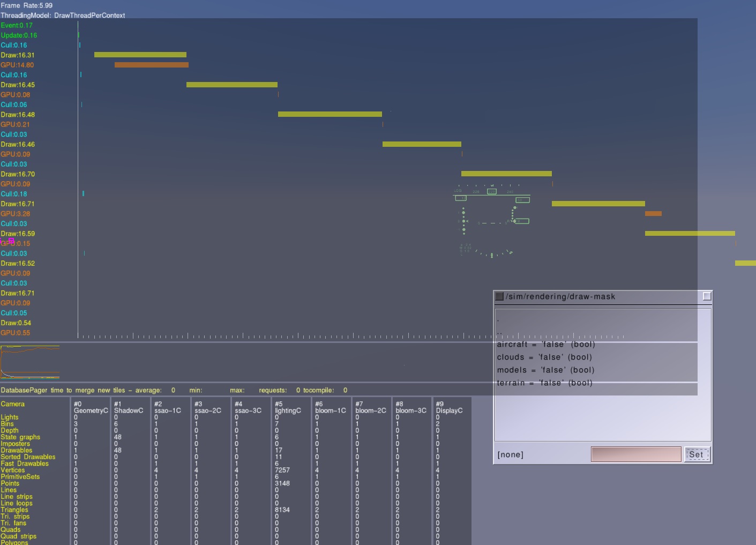Screen dimensions: 756x545
Task: Click the HUD heading readout box showing 229
Action: pyautogui.click(x=491, y=191)
